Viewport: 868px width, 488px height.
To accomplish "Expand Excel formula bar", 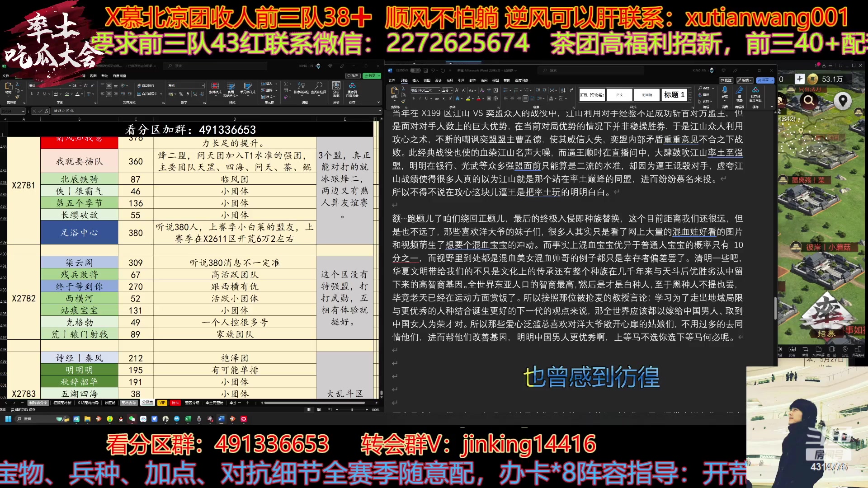I will (379, 111).
